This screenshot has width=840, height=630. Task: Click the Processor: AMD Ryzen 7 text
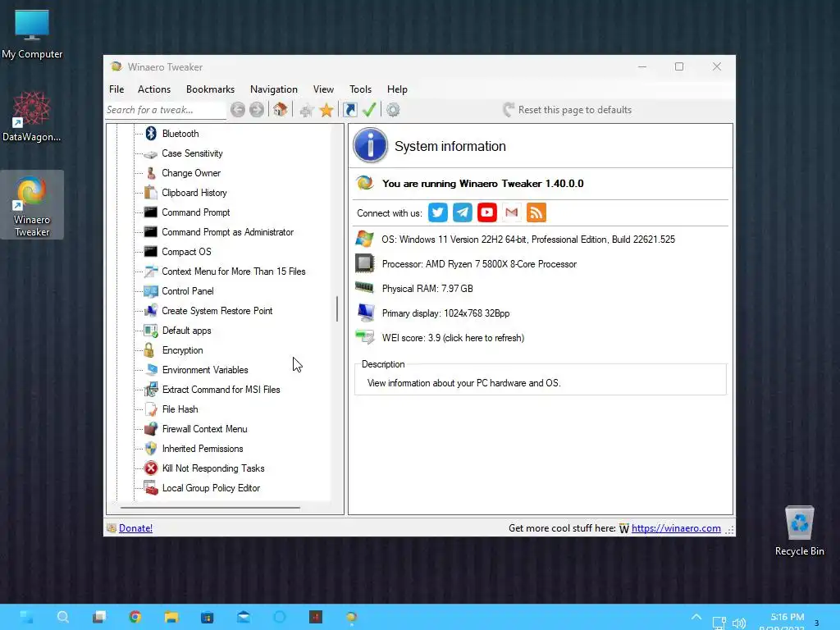(479, 264)
